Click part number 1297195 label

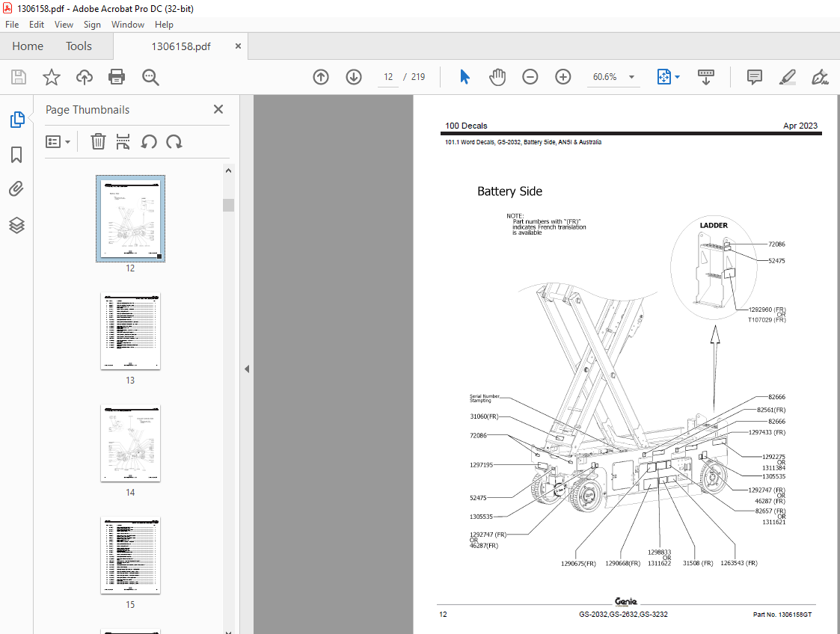481,465
